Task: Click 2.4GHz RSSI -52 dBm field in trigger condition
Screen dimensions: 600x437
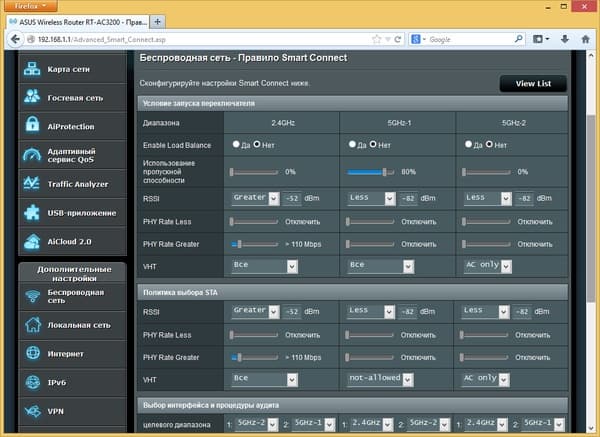Action: [x=292, y=198]
